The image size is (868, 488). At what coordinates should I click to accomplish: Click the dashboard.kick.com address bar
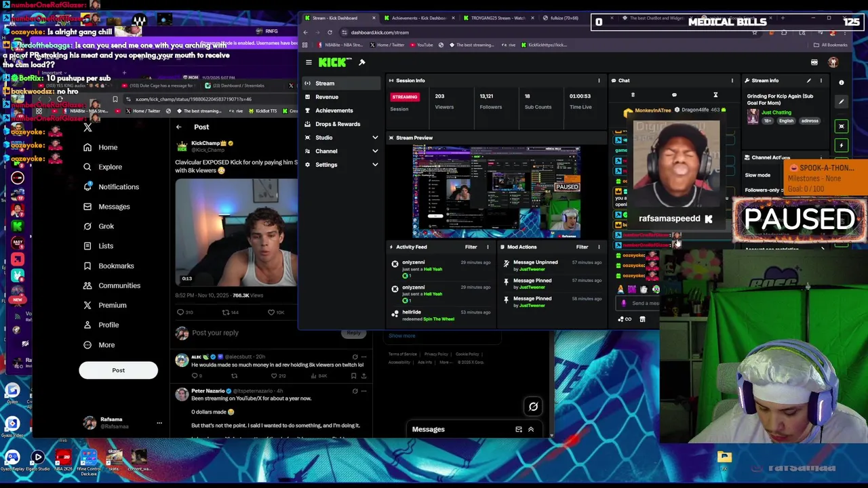(542, 33)
